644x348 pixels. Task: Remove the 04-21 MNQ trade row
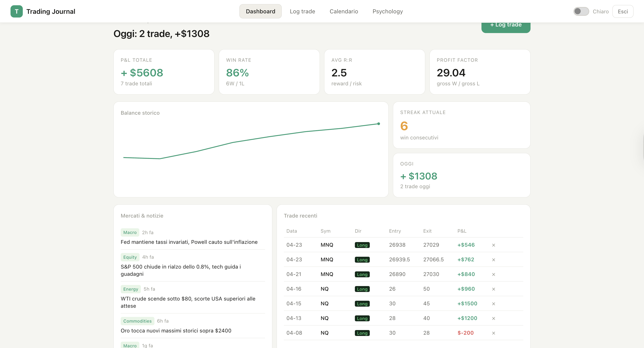pyautogui.click(x=494, y=274)
